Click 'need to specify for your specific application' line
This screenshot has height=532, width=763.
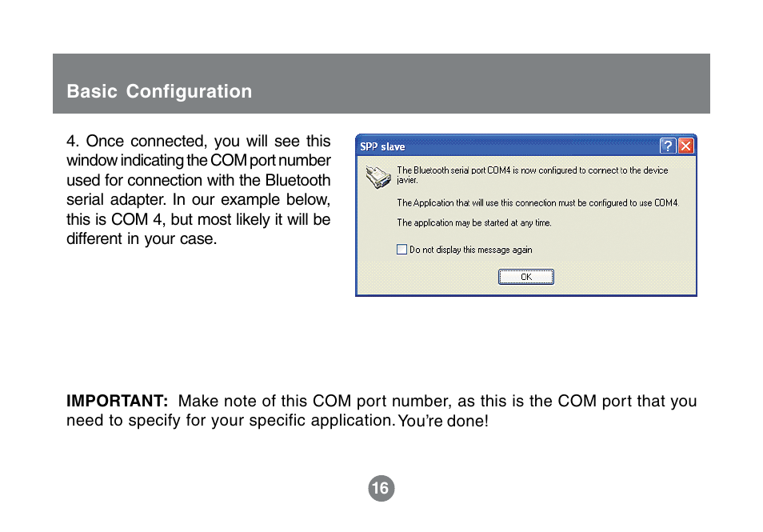(x=230, y=421)
